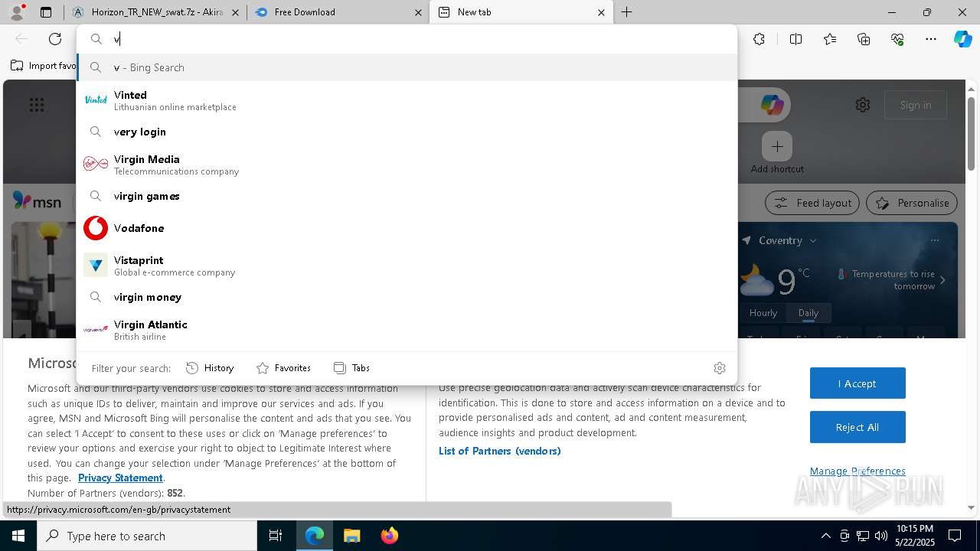
Task: Open the page settings gear icon
Action: click(863, 105)
